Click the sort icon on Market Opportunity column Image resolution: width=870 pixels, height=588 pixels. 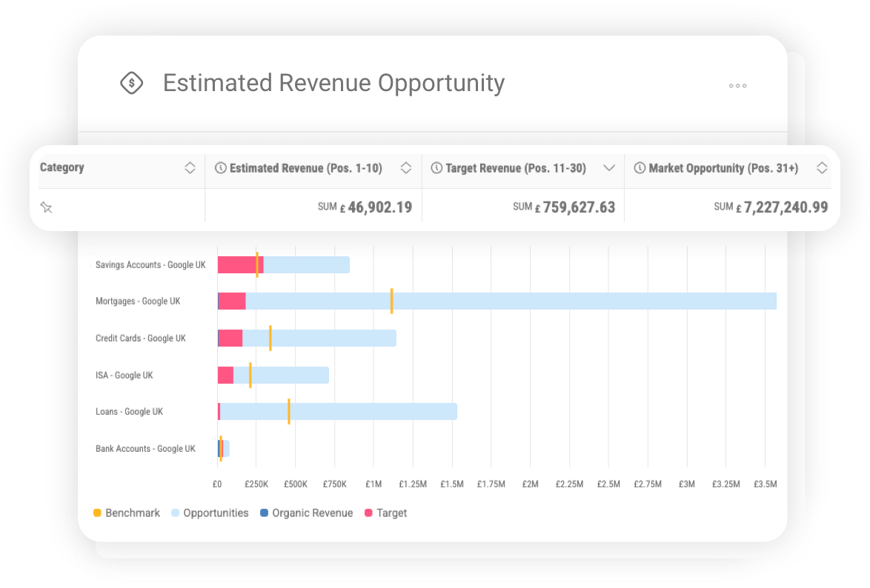click(823, 168)
